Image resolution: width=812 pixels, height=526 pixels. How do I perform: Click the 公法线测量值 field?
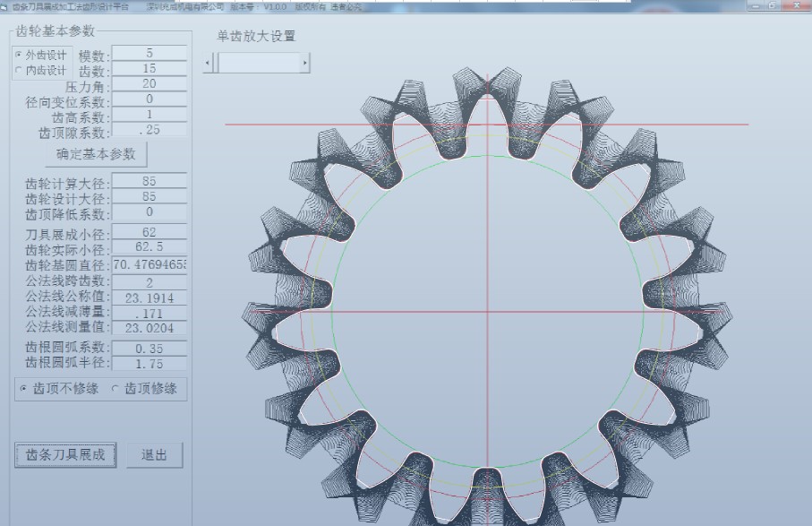click(150, 328)
